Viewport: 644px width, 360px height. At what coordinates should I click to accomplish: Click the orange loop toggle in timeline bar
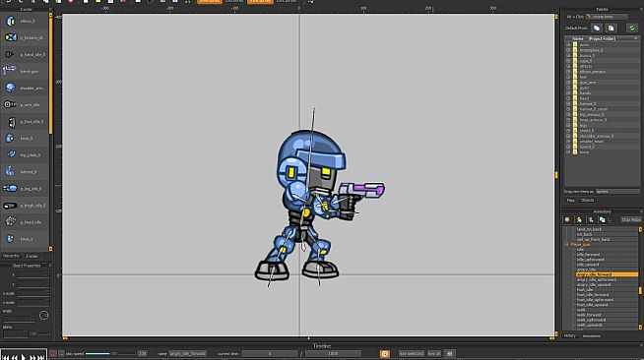click(385, 353)
